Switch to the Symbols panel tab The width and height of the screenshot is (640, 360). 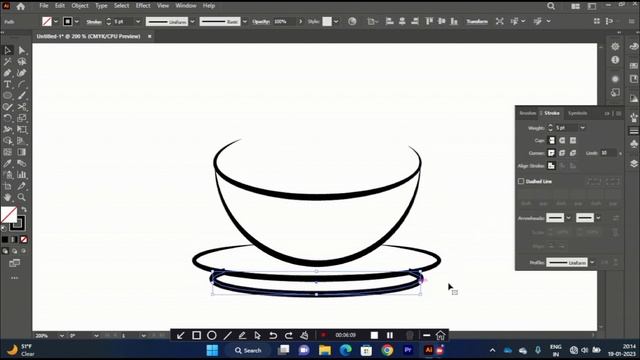click(x=578, y=113)
